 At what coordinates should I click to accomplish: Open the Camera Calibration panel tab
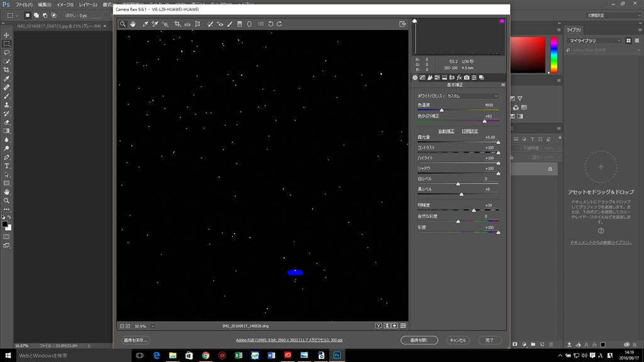pos(467,77)
